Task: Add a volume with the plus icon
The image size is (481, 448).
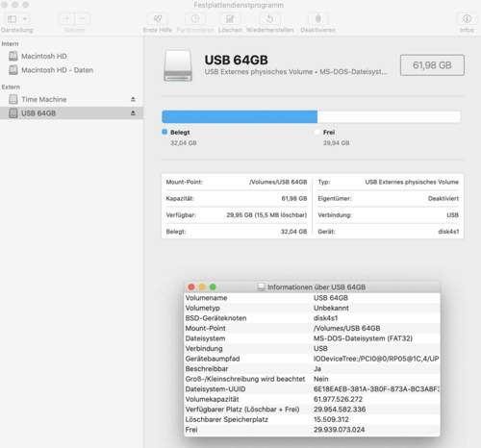Action: 66,19
